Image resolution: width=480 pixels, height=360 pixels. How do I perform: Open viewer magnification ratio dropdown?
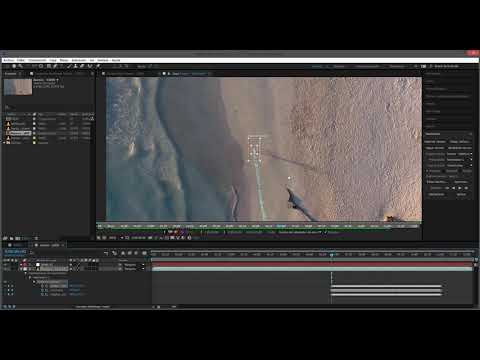click(x=115, y=238)
